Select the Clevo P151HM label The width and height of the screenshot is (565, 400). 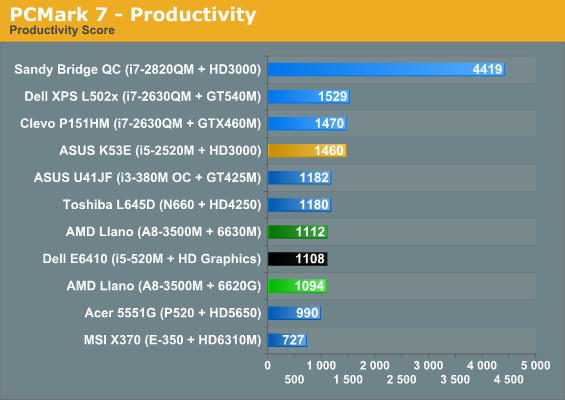click(141, 124)
